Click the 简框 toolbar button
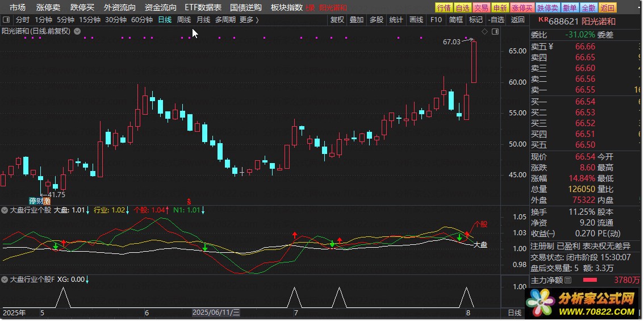 [456, 20]
